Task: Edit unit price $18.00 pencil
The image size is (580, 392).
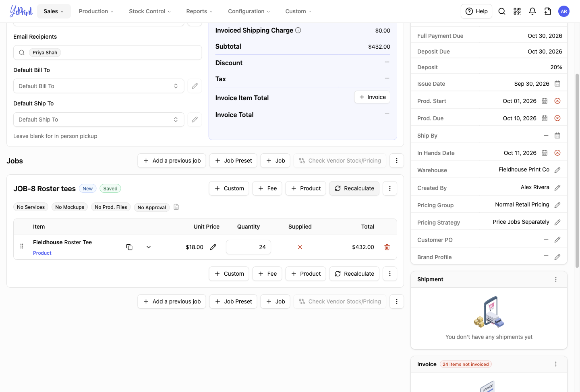Action: [213, 247]
